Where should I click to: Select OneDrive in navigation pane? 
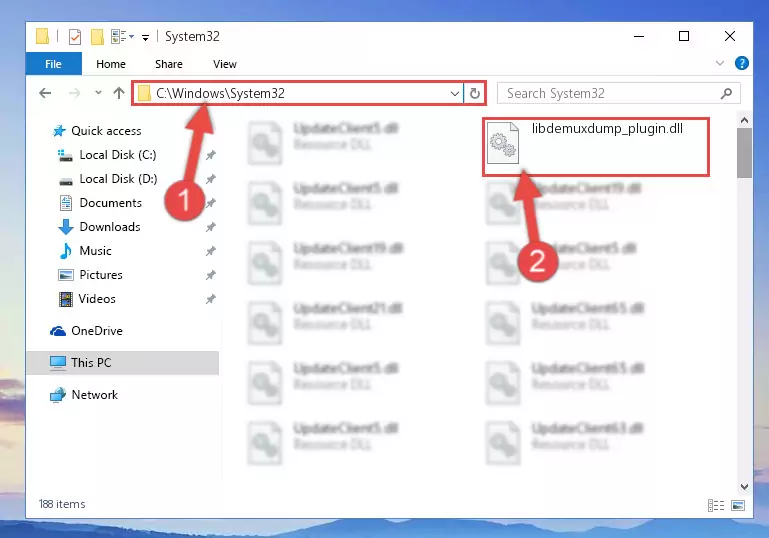97,331
